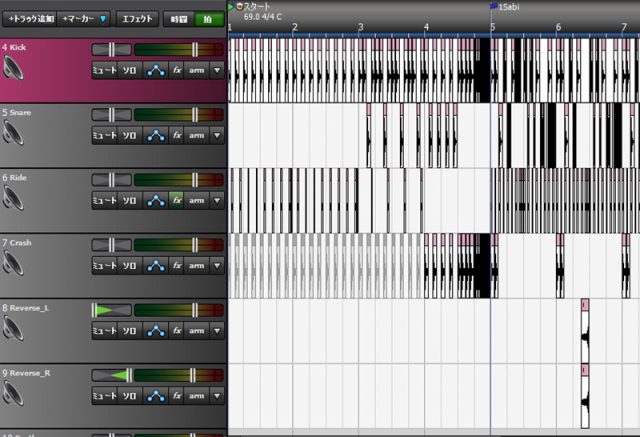Arm the Ride track for recording

coord(196,200)
